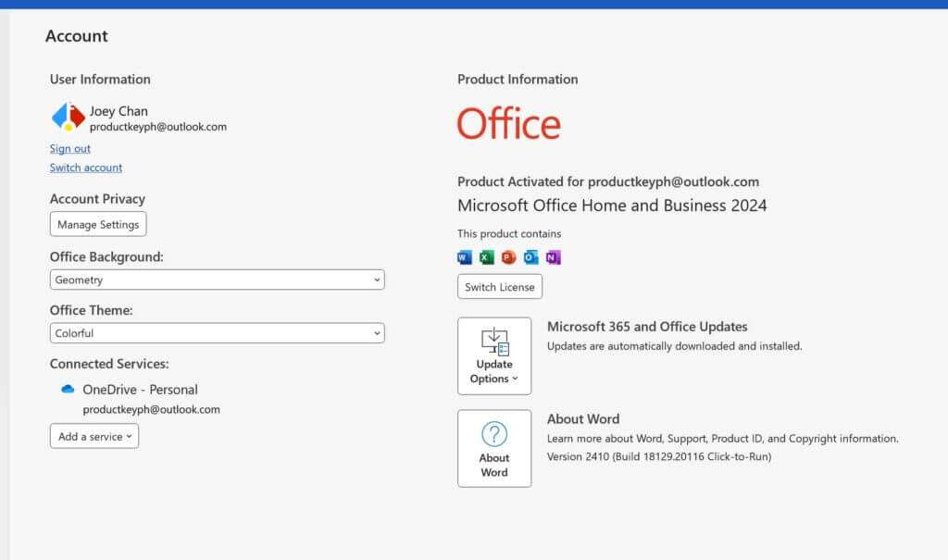Click the Switch account link

pos(86,168)
